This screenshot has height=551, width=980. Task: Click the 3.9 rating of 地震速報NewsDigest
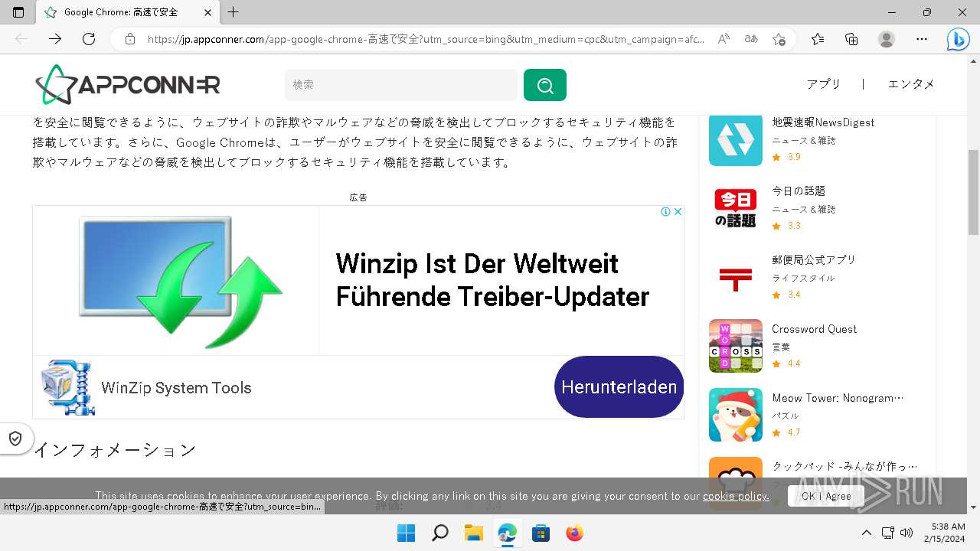coord(794,157)
